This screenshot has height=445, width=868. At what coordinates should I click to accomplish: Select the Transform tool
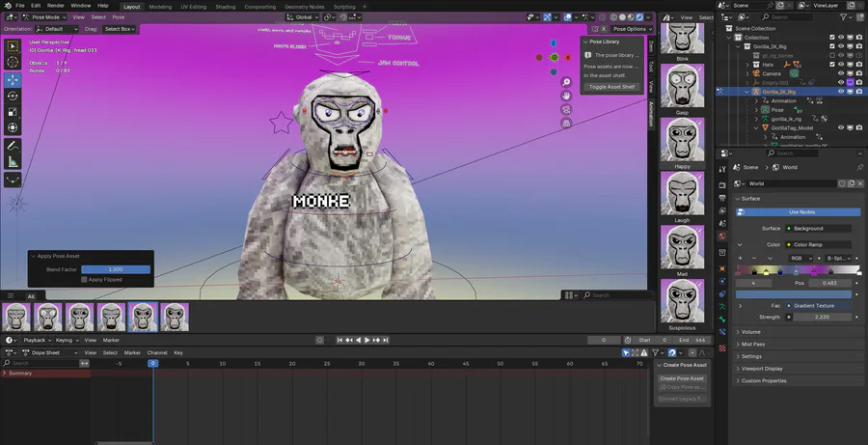(x=13, y=128)
